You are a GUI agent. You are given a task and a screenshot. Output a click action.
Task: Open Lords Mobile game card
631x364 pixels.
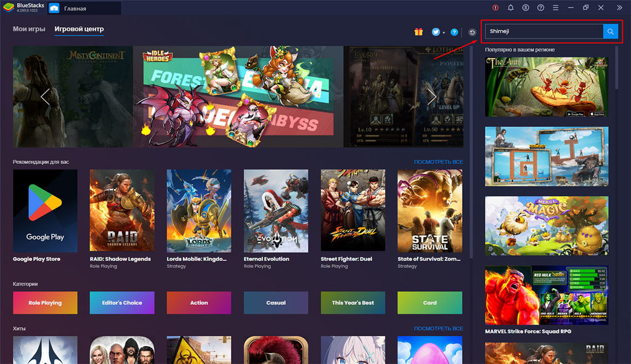[199, 211]
